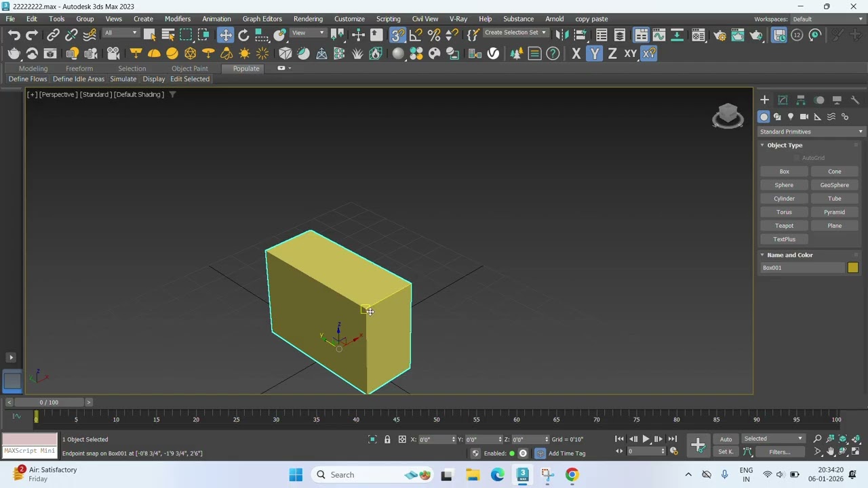Toggle Set Key mode button

coord(726,452)
